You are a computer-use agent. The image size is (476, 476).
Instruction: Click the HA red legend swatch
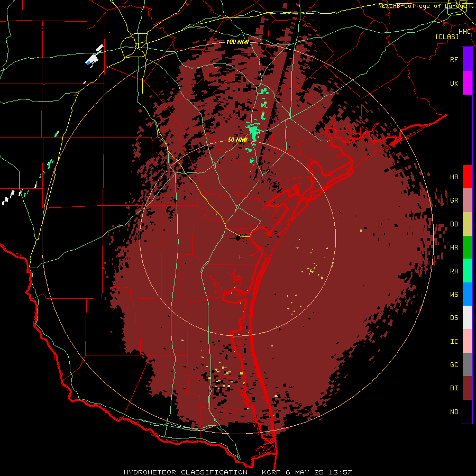pos(467,177)
